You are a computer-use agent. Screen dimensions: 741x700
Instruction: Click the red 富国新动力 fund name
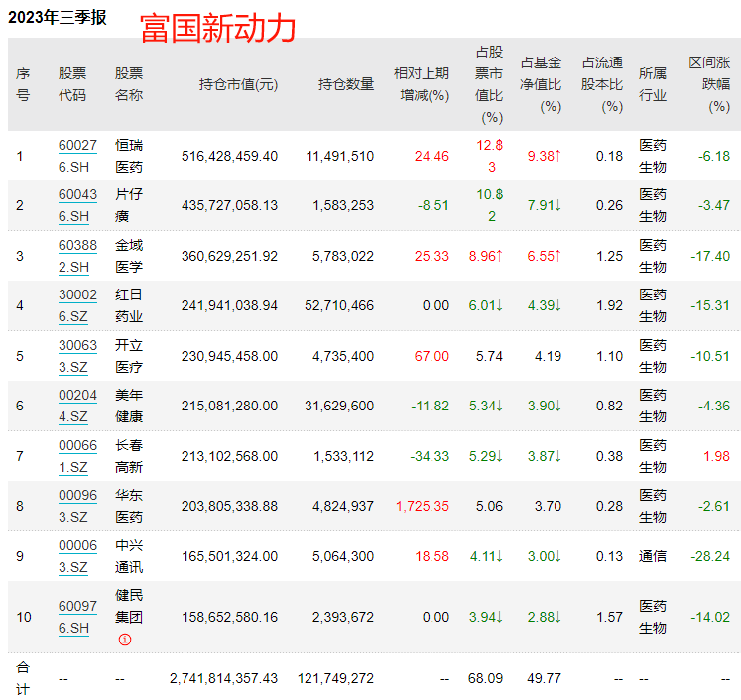pyautogui.click(x=218, y=29)
